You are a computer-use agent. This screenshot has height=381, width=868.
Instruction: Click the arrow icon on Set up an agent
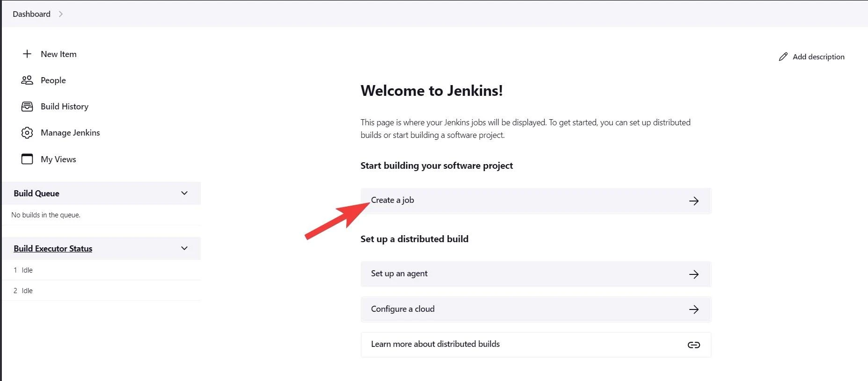pos(694,274)
